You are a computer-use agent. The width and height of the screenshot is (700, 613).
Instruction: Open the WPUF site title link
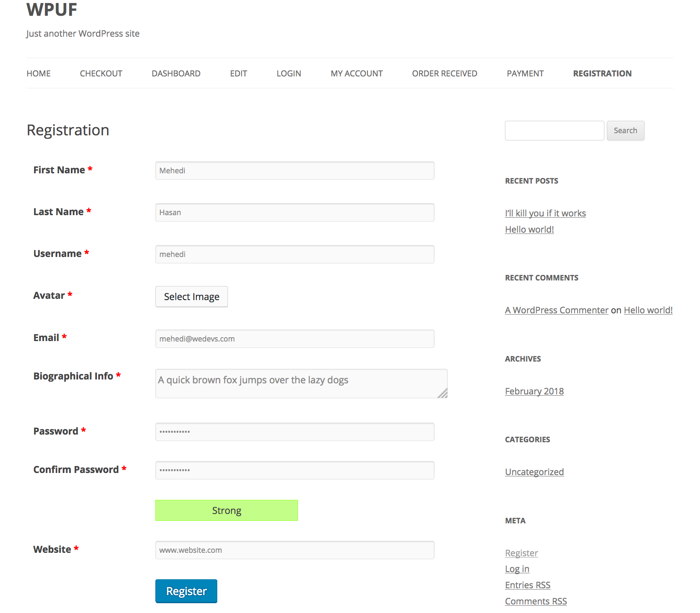pos(52,9)
